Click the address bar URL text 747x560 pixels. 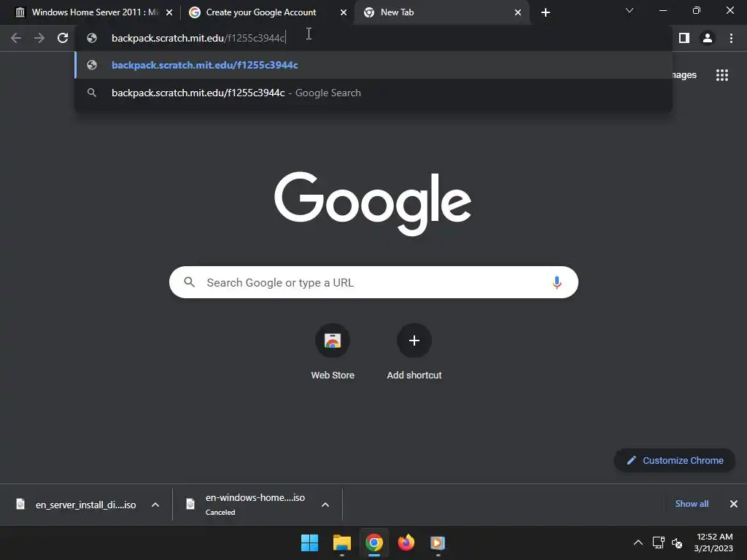point(198,38)
